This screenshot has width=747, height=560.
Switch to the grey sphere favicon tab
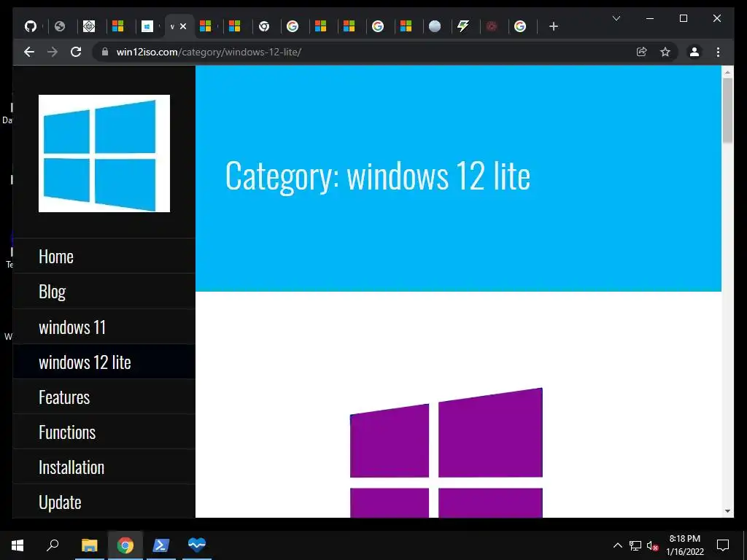(x=435, y=26)
